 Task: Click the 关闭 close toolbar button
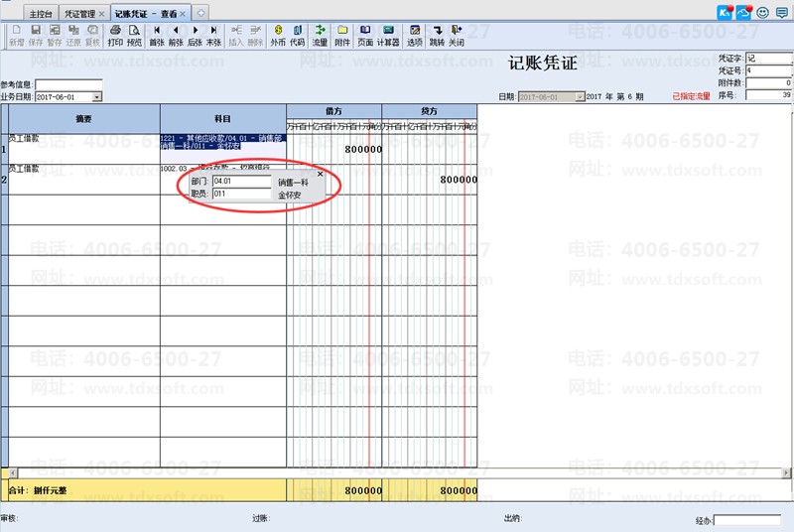(x=456, y=36)
